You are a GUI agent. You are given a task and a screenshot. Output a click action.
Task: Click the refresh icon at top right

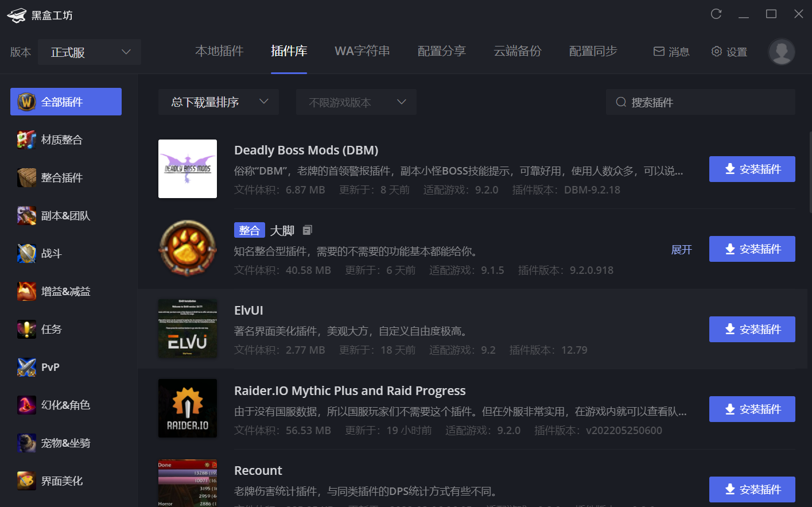[x=716, y=13]
